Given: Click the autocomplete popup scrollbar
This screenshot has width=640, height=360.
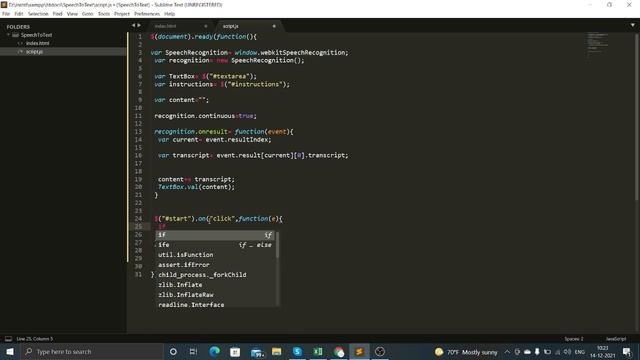Looking at the screenshot, I should [x=278, y=245].
